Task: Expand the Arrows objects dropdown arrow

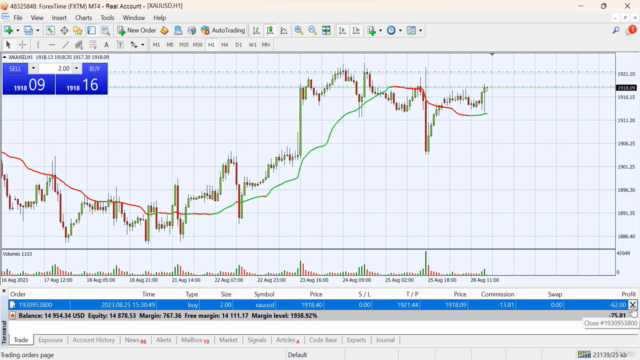Action: coord(142,44)
